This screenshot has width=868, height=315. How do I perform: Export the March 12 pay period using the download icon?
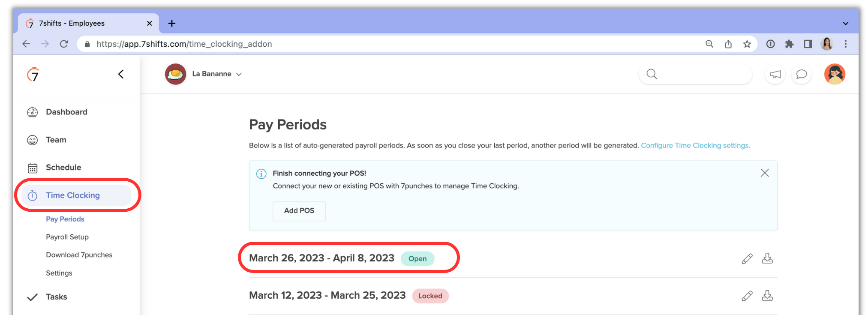click(767, 295)
